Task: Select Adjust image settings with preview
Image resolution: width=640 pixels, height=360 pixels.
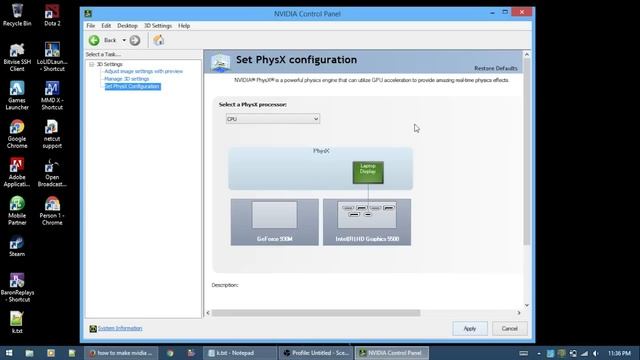Action: (x=144, y=71)
